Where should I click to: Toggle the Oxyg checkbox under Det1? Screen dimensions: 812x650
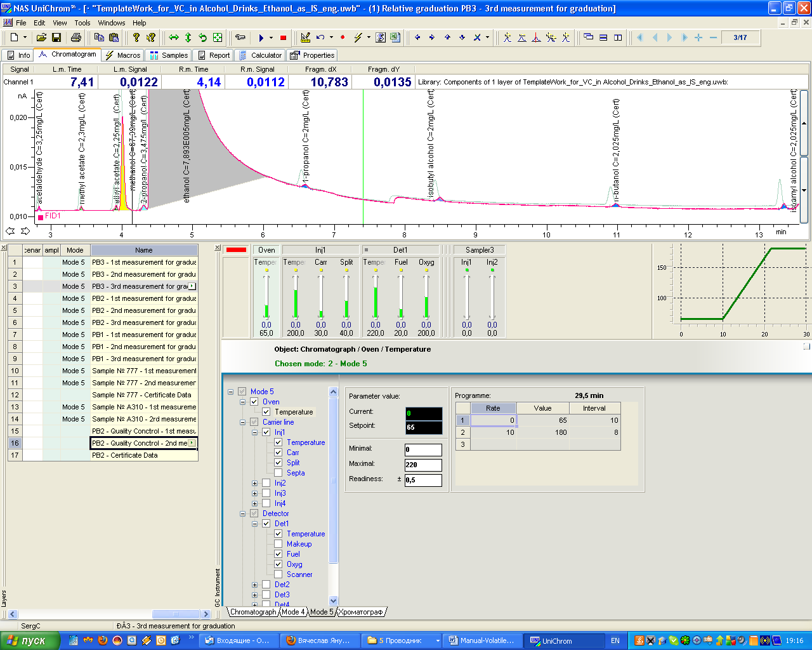click(x=278, y=564)
